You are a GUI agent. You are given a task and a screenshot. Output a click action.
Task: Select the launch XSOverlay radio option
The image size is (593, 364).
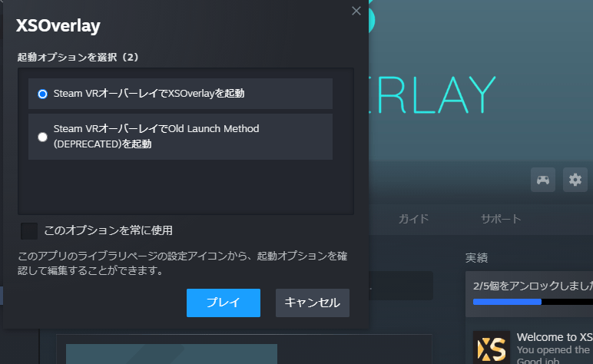click(x=43, y=94)
